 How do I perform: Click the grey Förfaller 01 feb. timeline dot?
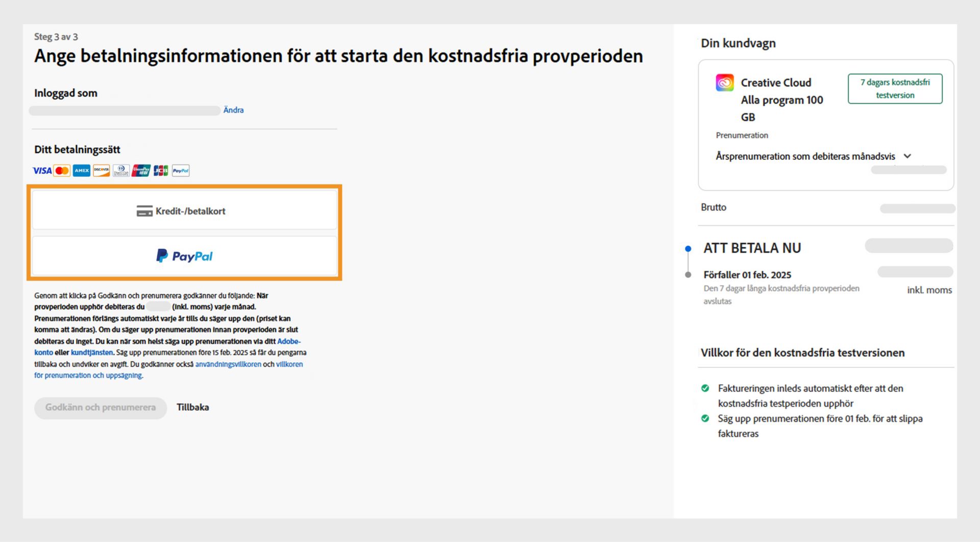[688, 275]
